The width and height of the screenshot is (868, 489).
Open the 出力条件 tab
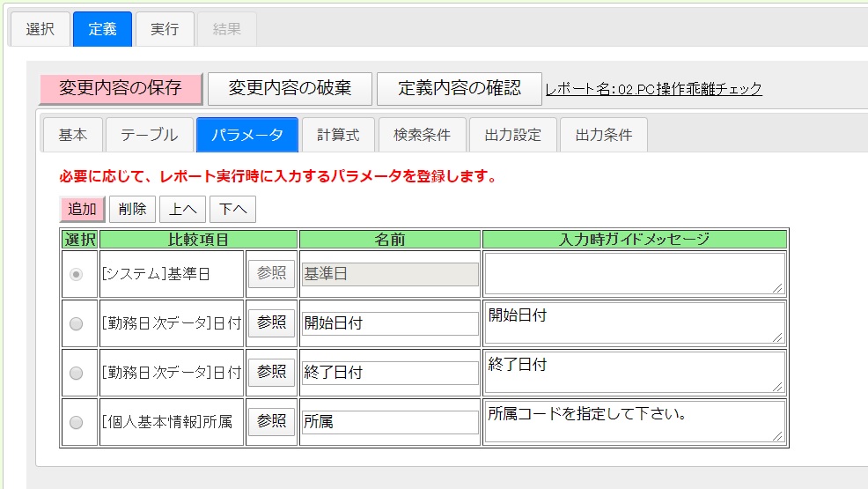coord(603,135)
